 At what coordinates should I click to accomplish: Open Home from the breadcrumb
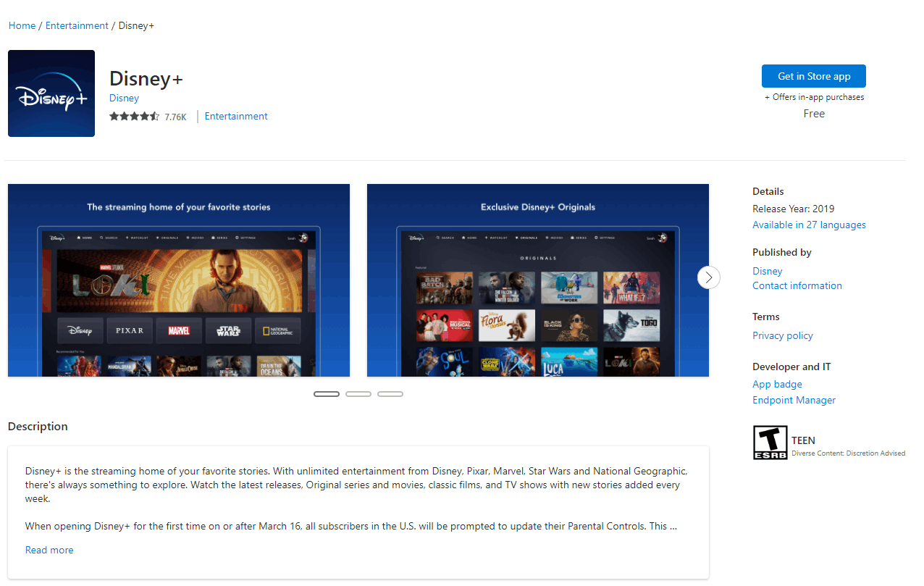(x=21, y=25)
